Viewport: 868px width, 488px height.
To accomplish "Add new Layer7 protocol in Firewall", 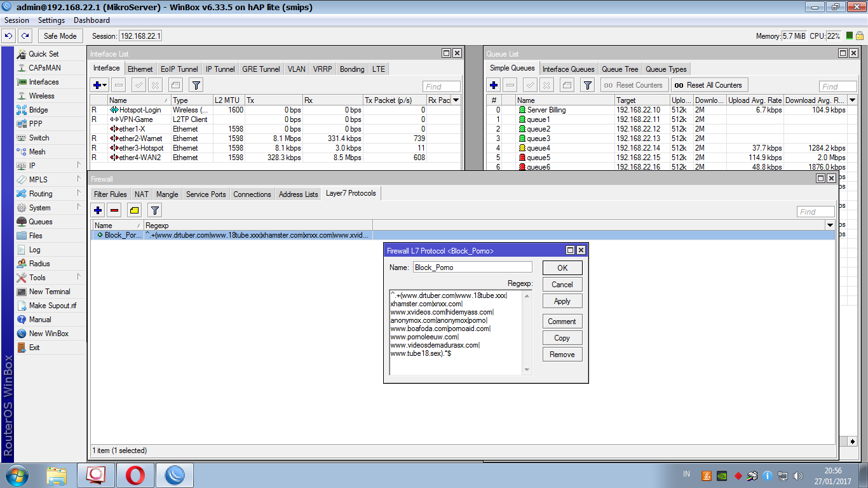I will [x=98, y=210].
